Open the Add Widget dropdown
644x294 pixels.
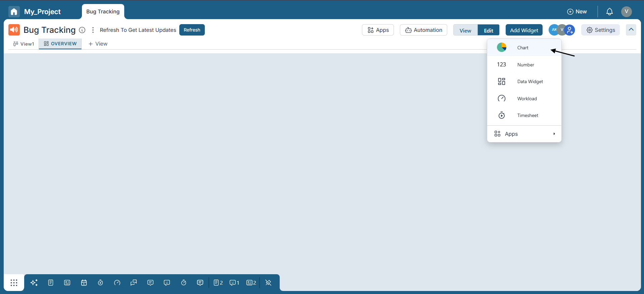click(x=524, y=30)
